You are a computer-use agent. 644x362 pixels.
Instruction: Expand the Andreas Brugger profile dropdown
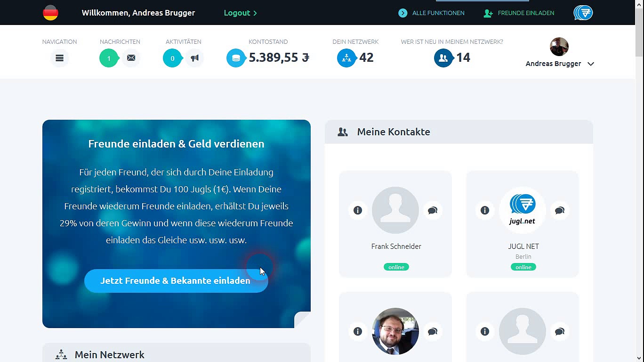pyautogui.click(x=590, y=64)
